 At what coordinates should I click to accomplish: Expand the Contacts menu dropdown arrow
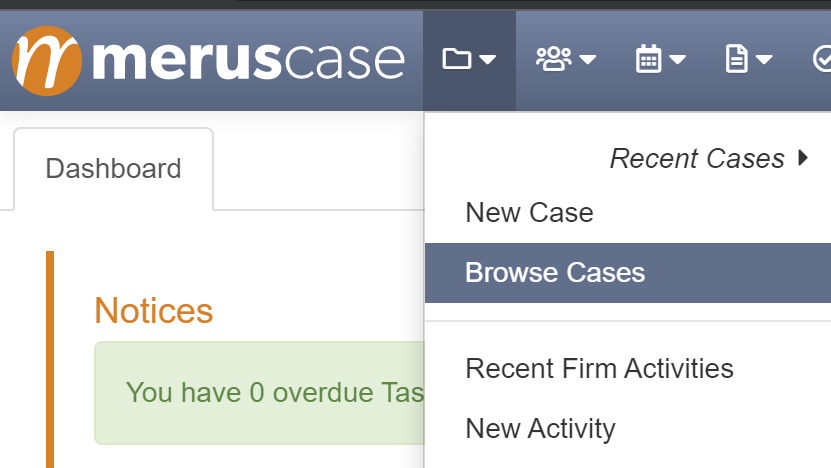(587, 59)
